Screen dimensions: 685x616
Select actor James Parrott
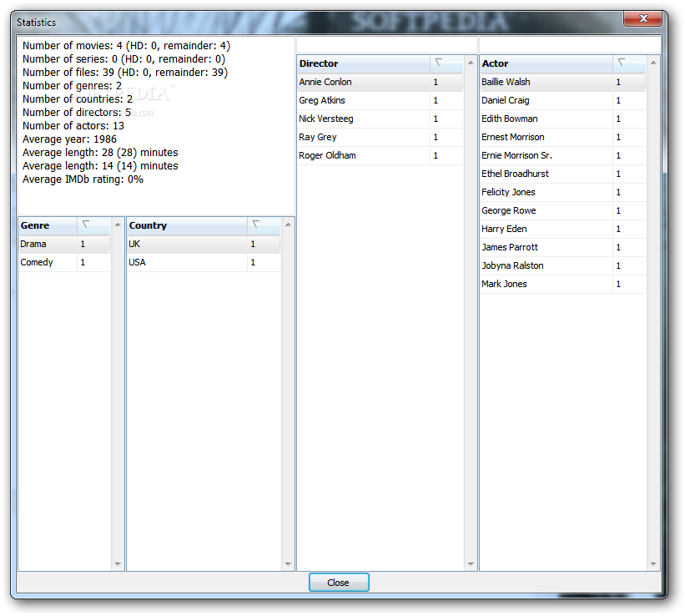(562, 247)
